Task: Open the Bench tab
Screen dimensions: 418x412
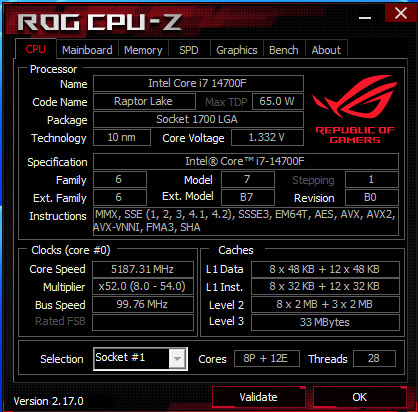Action: 284,50
